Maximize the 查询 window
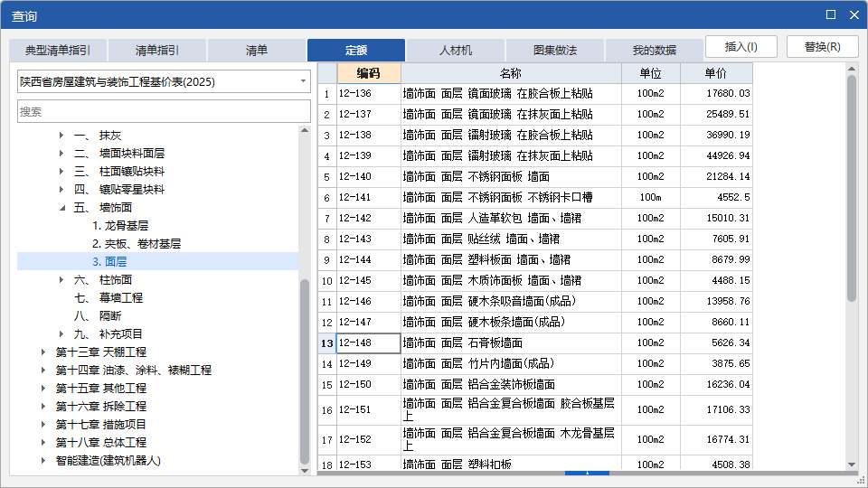Image resolution: width=868 pixels, height=488 pixels. pyautogui.click(x=831, y=15)
